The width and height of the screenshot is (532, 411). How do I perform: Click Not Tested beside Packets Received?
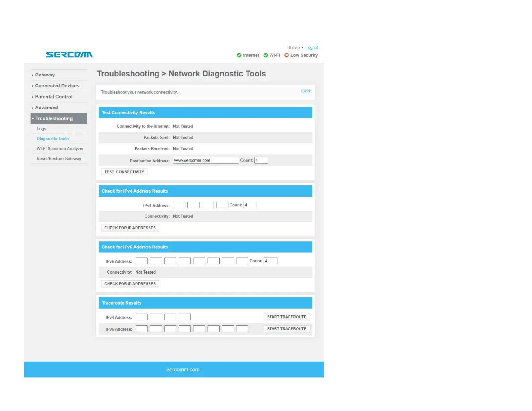[183, 149]
